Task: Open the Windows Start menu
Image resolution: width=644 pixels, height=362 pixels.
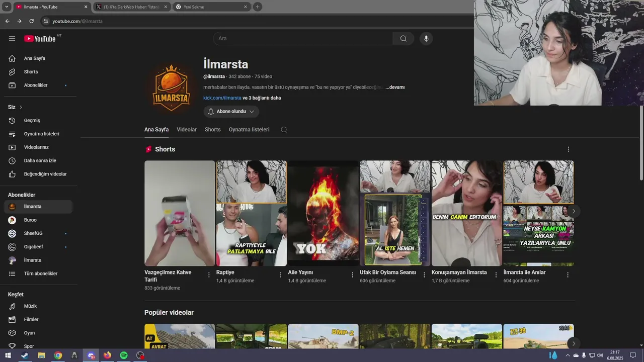Action: coord(8,355)
